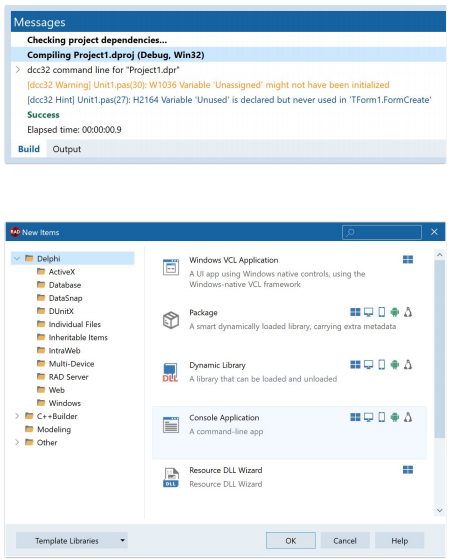Collapse the Delphi tree node
The height and width of the screenshot is (560, 452).
[x=17, y=258]
